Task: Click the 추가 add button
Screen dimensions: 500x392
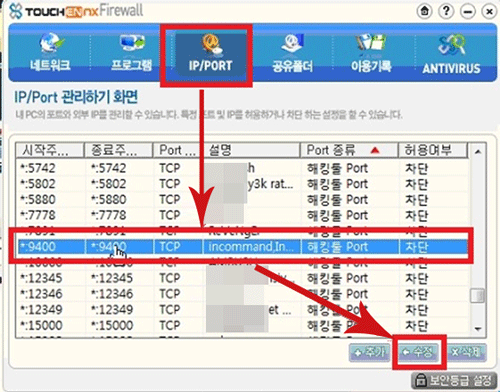Action: (369, 352)
